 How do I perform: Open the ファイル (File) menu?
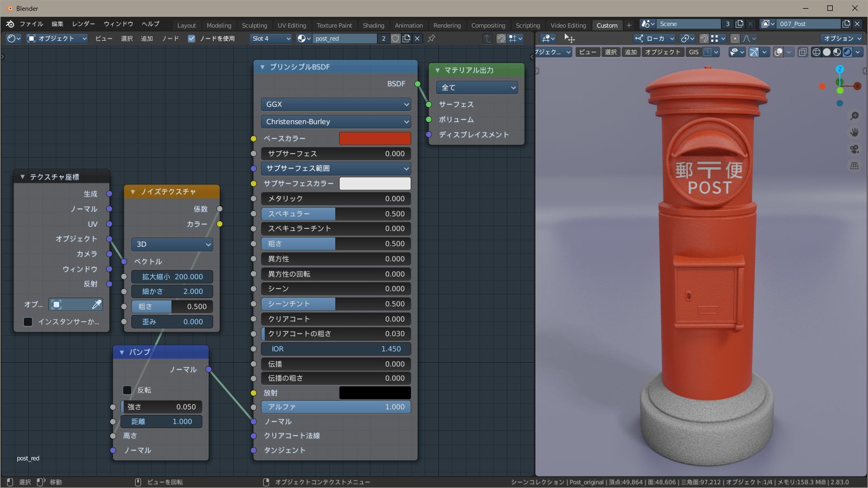tap(31, 24)
